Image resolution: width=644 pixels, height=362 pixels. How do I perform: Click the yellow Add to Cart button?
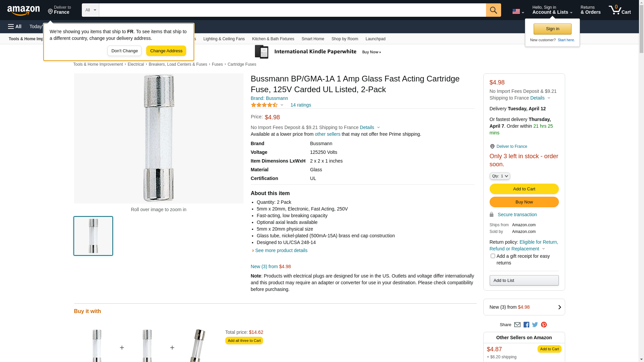(524, 189)
